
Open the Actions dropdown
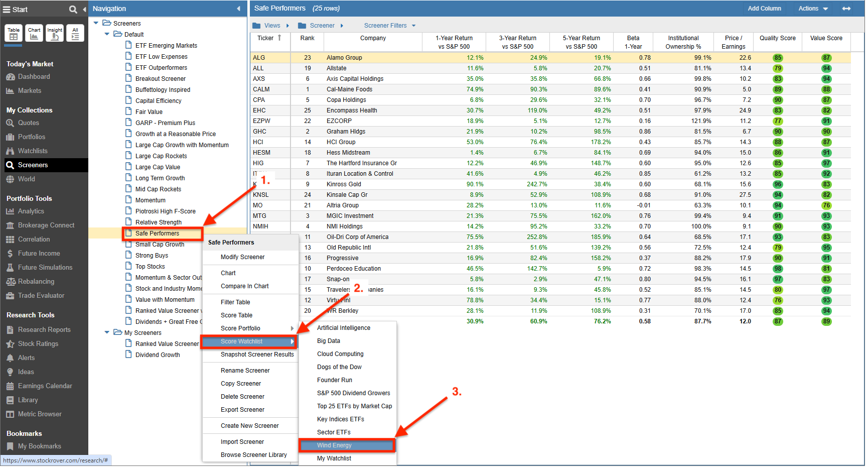(813, 9)
